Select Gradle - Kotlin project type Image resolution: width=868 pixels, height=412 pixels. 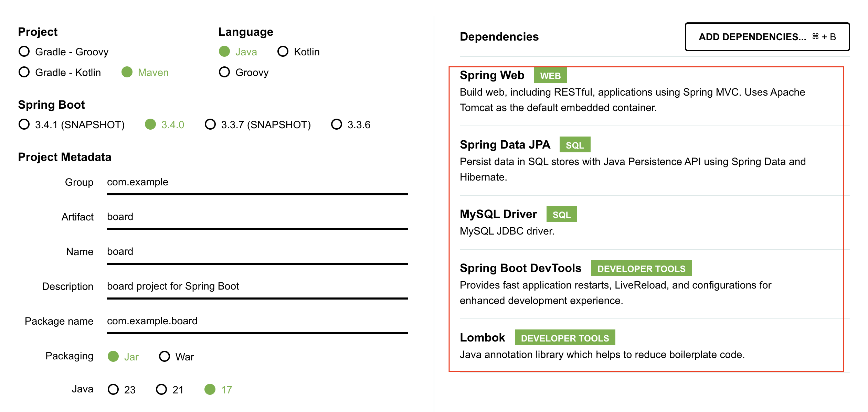tap(24, 72)
